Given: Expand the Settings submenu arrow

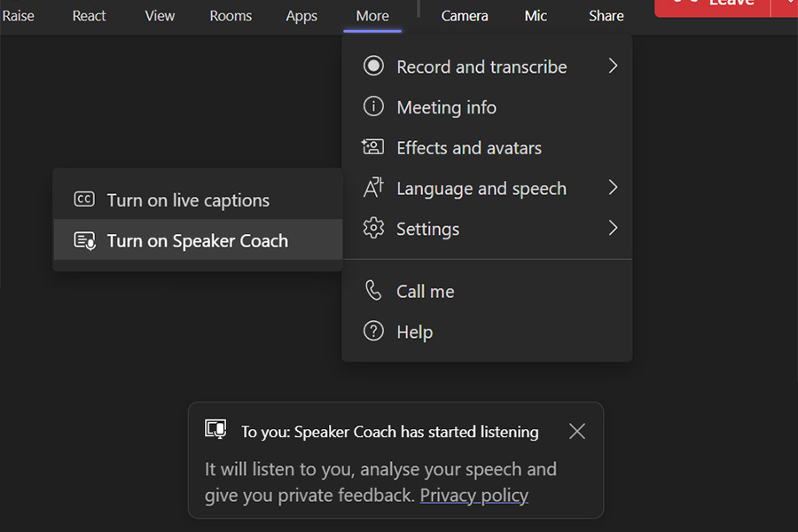Looking at the screenshot, I should 613,229.
